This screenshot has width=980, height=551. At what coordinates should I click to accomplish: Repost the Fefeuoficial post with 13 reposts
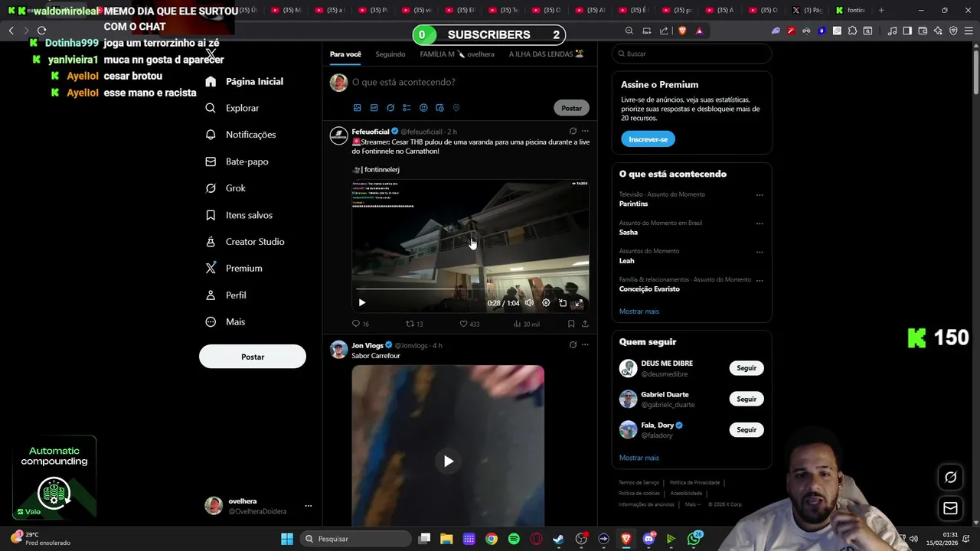[414, 324]
